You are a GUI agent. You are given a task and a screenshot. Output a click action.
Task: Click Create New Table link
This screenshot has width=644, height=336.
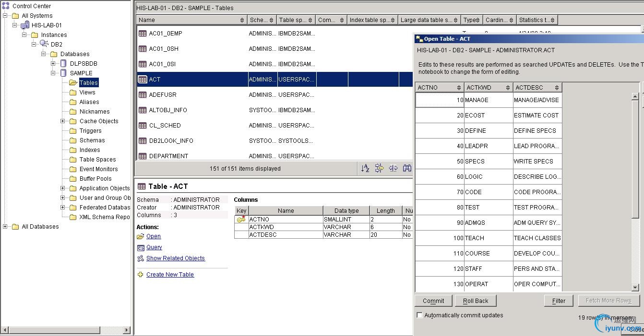(x=170, y=275)
